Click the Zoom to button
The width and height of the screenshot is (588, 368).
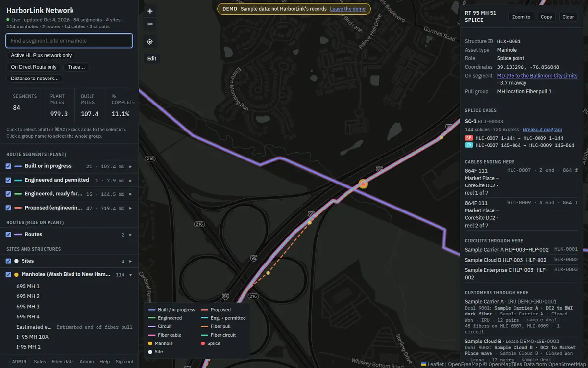click(x=521, y=17)
